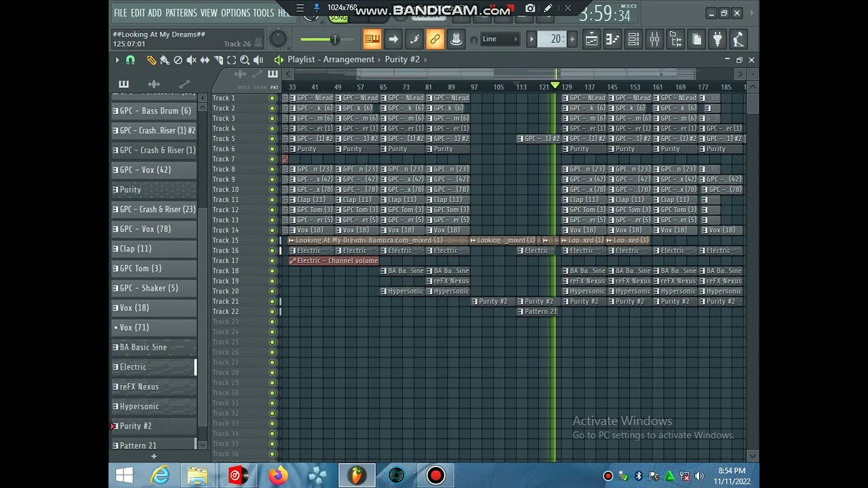The height and width of the screenshot is (488, 868).
Task: Click the microphone icon at toolbar end
Action: [x=738, y=39]
